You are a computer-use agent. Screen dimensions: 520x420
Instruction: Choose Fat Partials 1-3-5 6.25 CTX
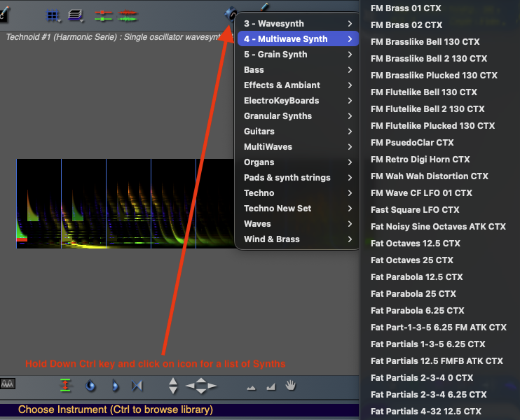click(x=427, y=344)
